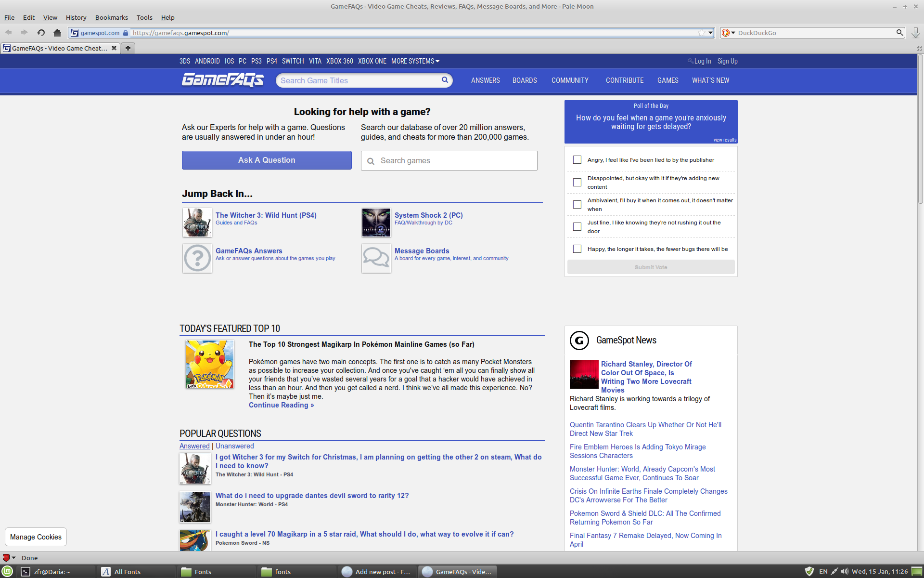Select the Answered questions tab

[x=194, y=446]
